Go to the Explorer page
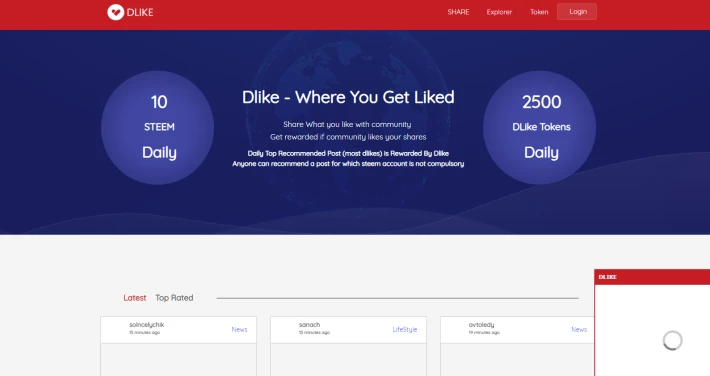Image resolution: width=710 pixels, height=376 pixels. coord(499,12)
